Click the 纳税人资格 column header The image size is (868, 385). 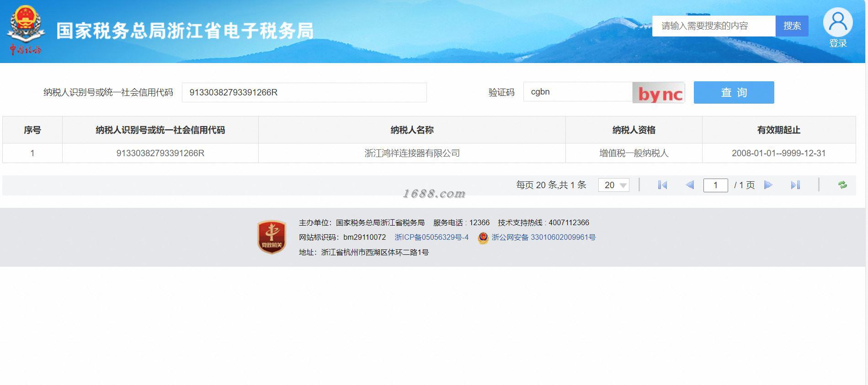pyautogui.click(x=634, y=130)
